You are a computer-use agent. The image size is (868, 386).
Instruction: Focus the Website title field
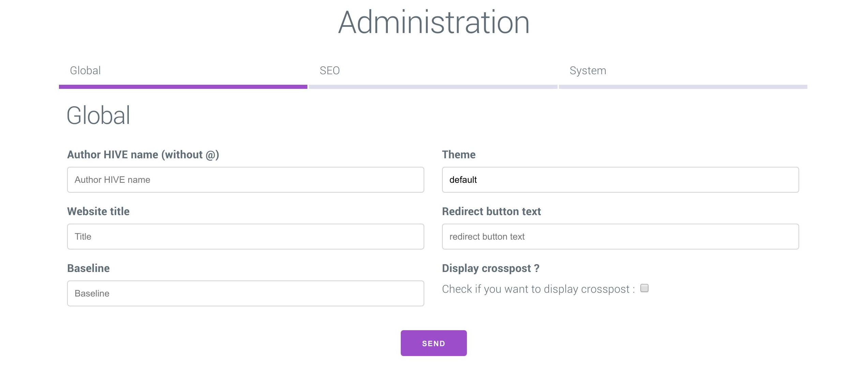245,237
